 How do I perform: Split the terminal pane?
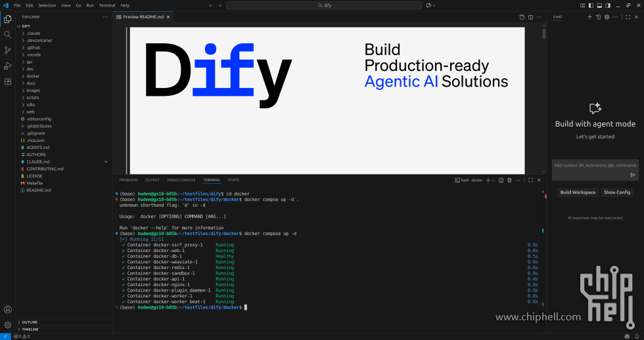[x=501, y=180]
